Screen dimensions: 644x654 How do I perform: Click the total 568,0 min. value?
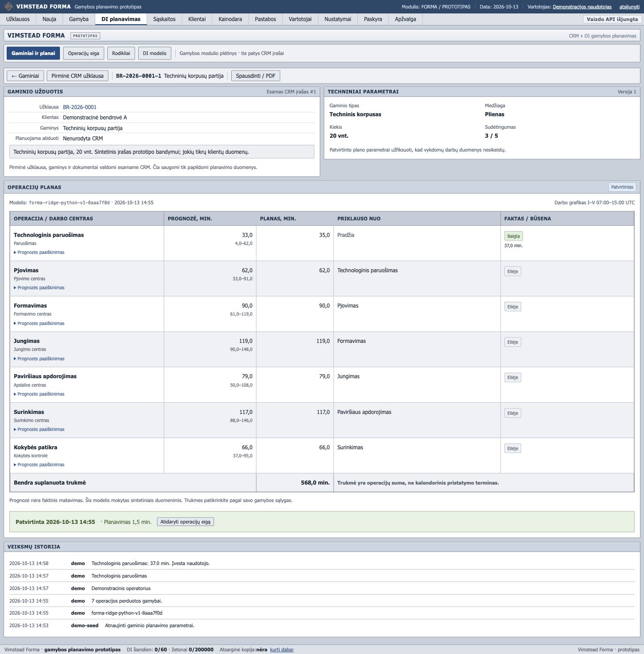(315, 483)
